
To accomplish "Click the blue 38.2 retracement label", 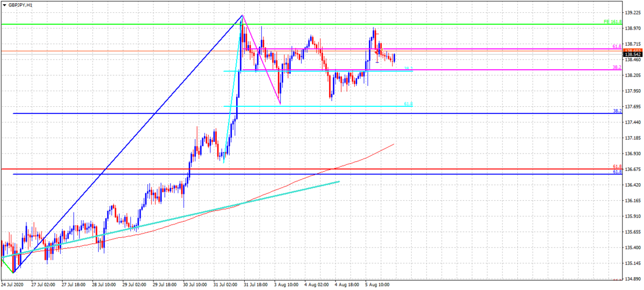I will (x=617, y=111).
